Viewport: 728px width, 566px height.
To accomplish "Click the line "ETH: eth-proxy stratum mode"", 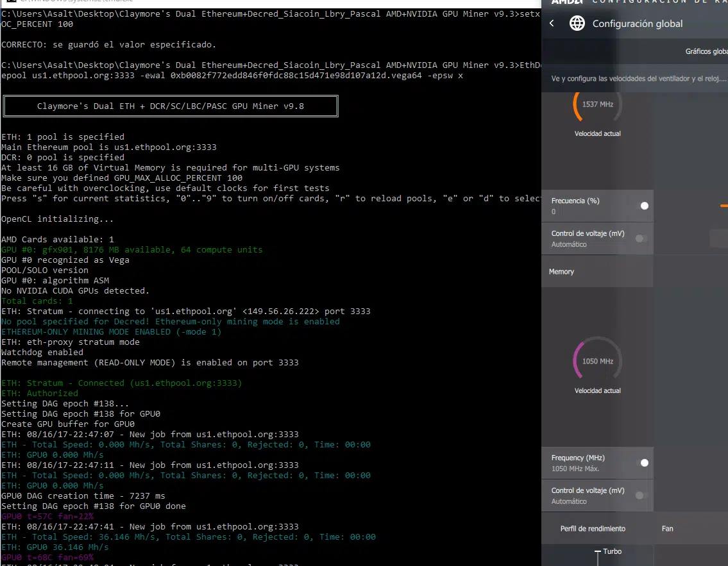I will [x=71, y=342].
